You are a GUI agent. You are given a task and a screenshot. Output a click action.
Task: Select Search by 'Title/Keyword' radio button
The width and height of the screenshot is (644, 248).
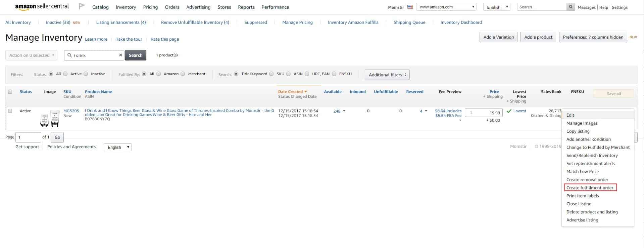[x=236, y=74]
